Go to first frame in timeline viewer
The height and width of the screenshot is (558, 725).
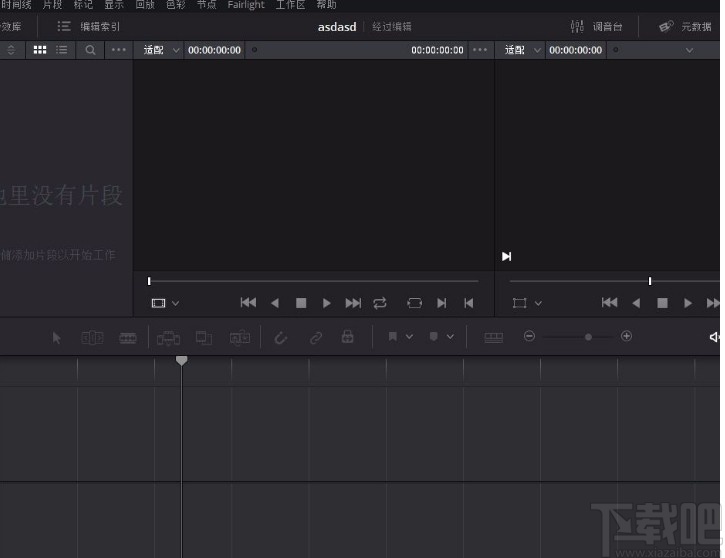pyautogui.click(x=609, y=303)
